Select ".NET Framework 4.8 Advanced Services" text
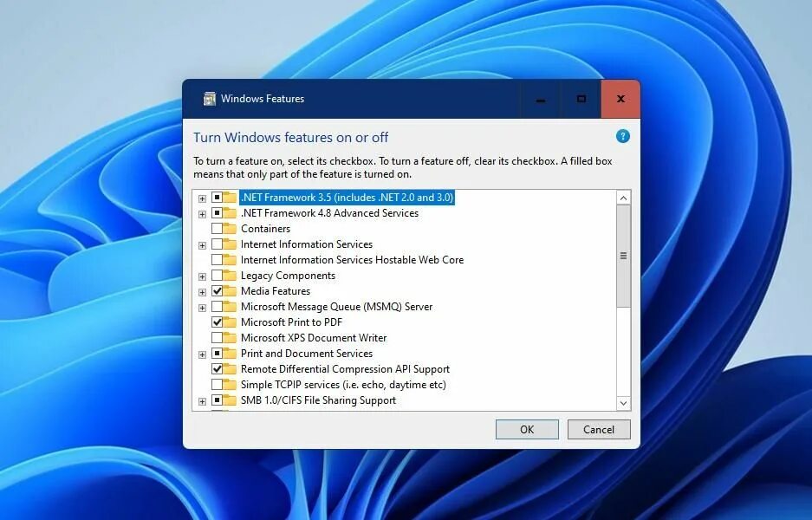 click(330, 213)
